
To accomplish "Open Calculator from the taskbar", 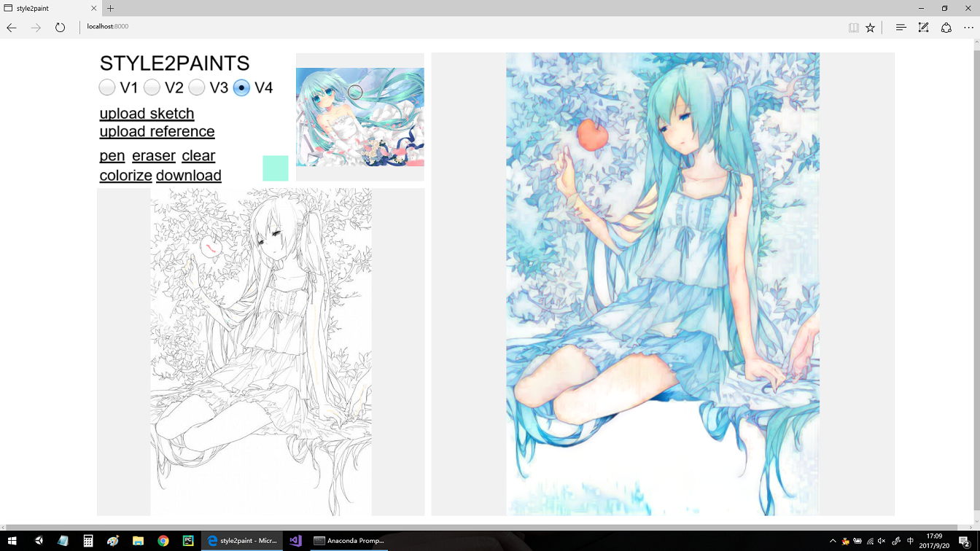I will [88, 541].
